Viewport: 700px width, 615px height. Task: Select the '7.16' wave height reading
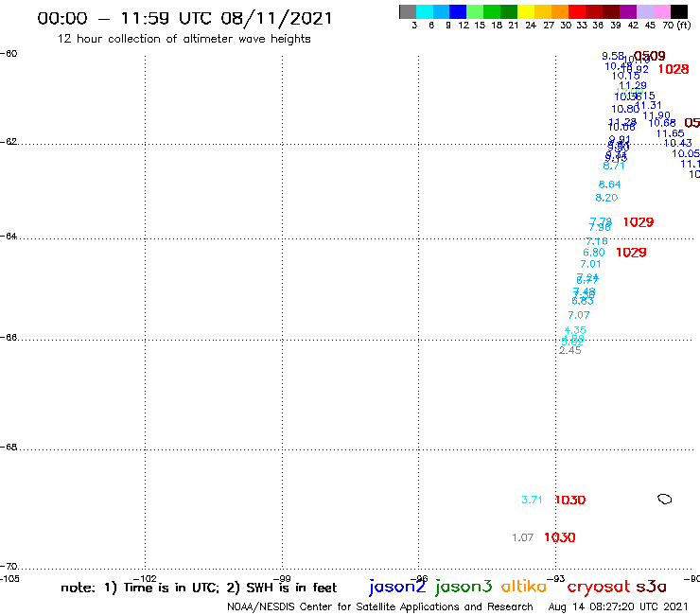597,241
